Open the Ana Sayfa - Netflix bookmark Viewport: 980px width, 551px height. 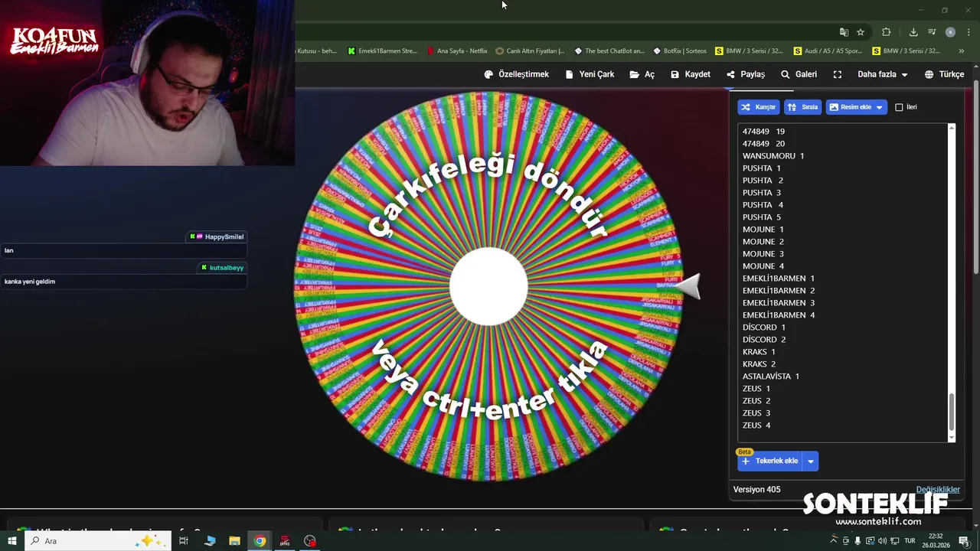point(457,51)
